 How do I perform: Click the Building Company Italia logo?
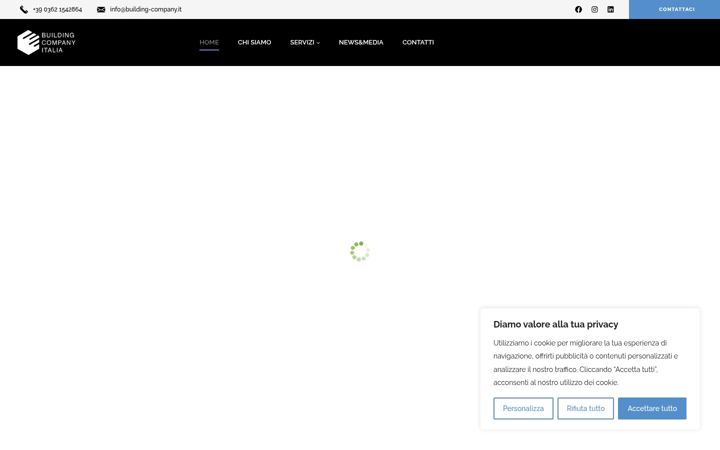[46, 43]
